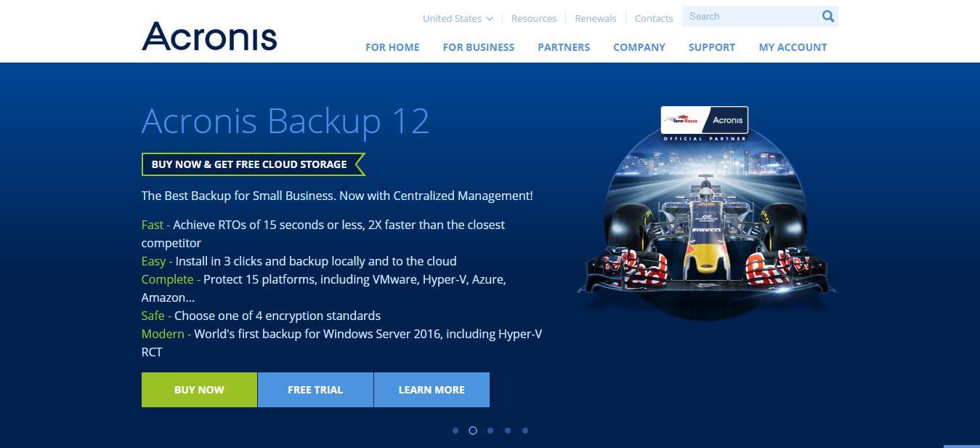The image size is (980, 448).
Task: Open the My Account menu
Action: [x=793, y=47]
